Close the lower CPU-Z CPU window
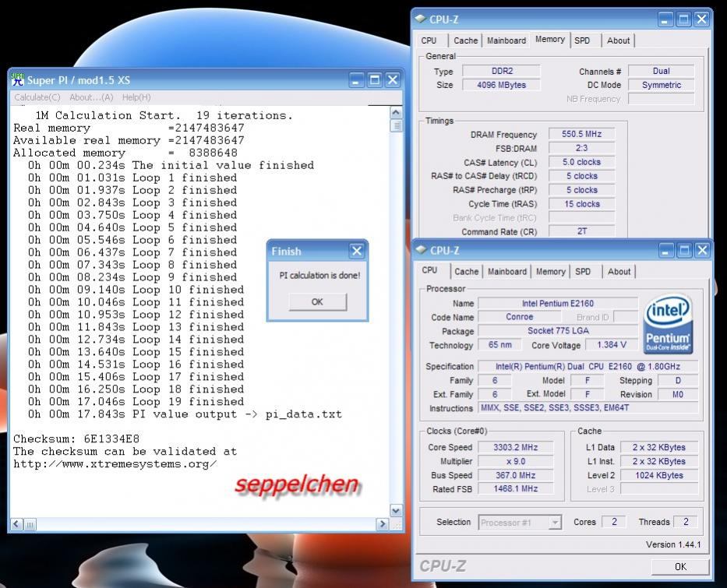The image size is (727, 588). click(x=702, y=251)
